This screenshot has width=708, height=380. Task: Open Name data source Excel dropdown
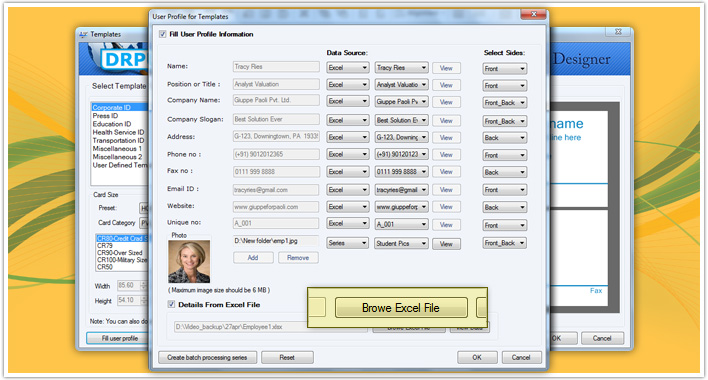point(348,68)
